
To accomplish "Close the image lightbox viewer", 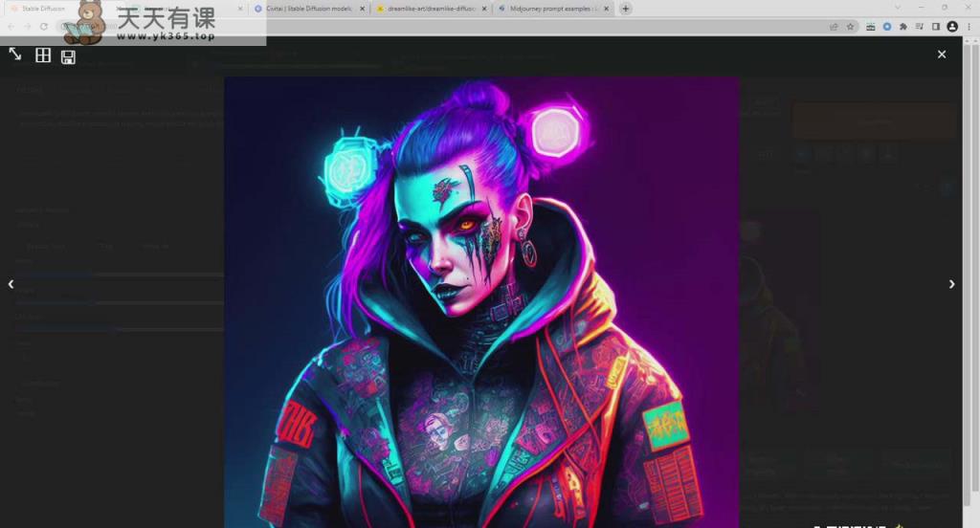I will point(942,55).
